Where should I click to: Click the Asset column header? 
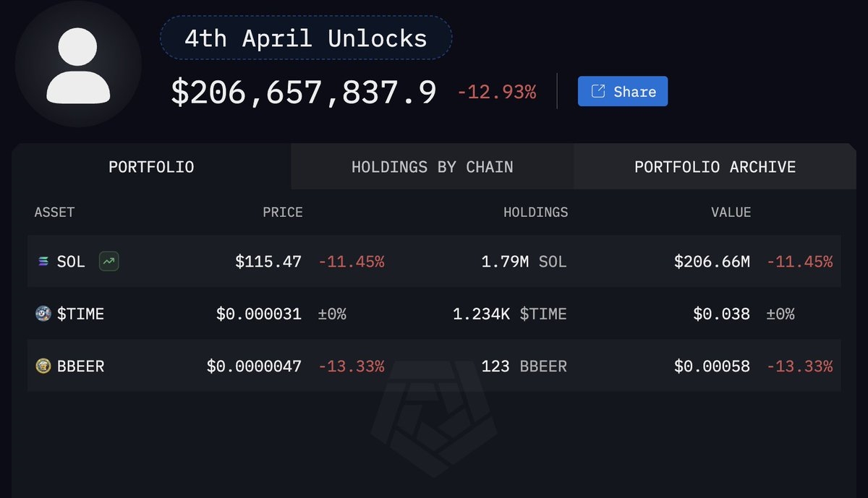tap(54, 212)
